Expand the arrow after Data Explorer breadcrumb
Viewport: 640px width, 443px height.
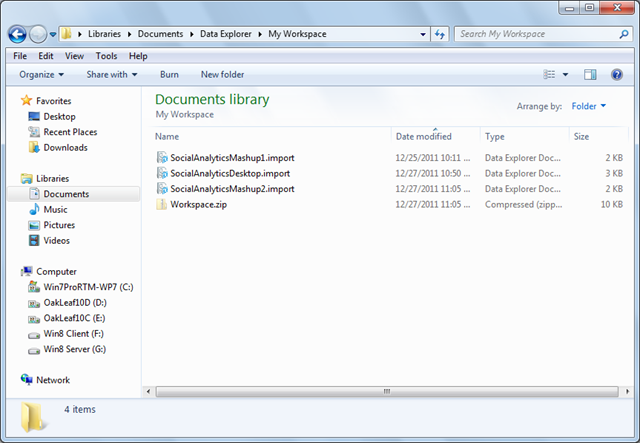click(x=260, y=34)
